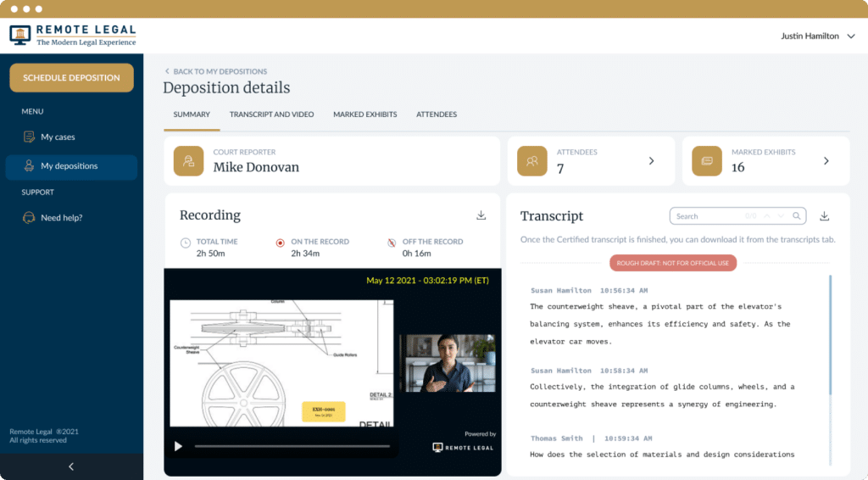The image size is (868, 480).
Task: Open the Justin Hamilton user dropdown
Action: click(817, 36)
